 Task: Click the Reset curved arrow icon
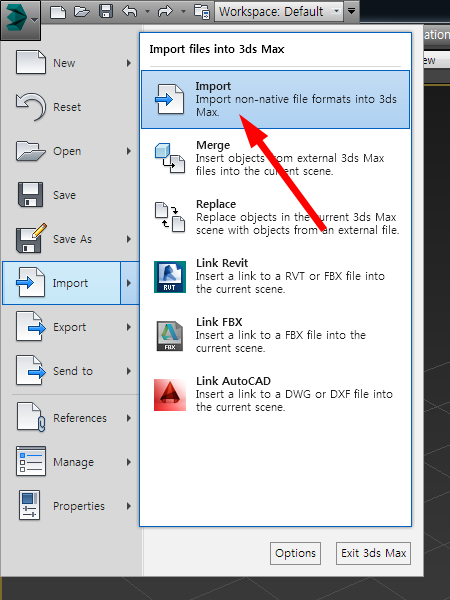click(x=31, y=107)
